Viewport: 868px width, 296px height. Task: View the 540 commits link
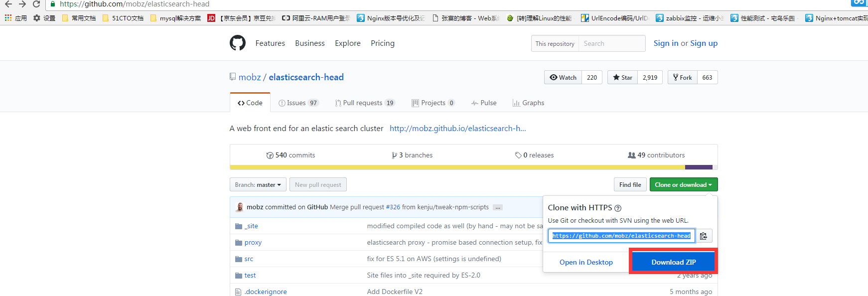290,155
